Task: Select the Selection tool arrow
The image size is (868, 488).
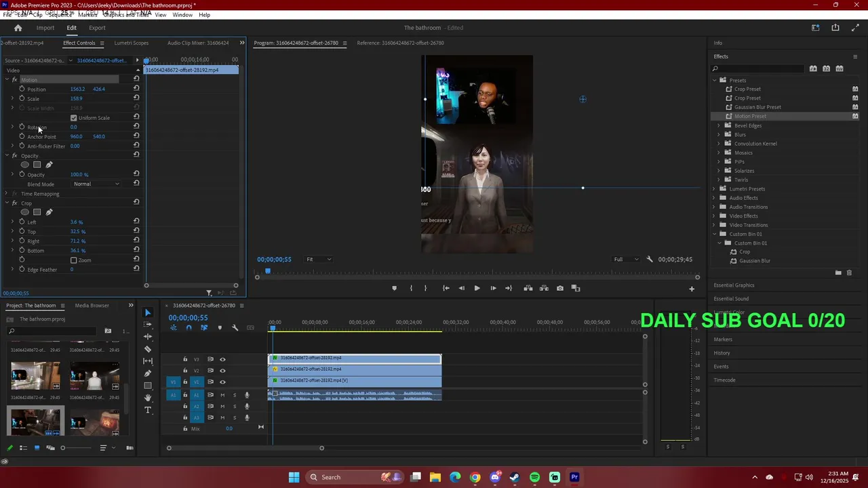Action: coord(148,312)
